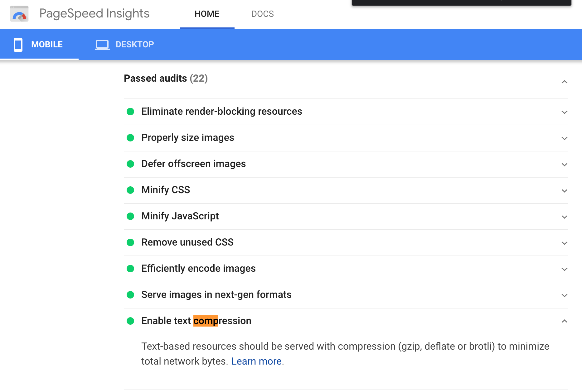Click green dot beside Remove unused CSS

tap(130, 242)
